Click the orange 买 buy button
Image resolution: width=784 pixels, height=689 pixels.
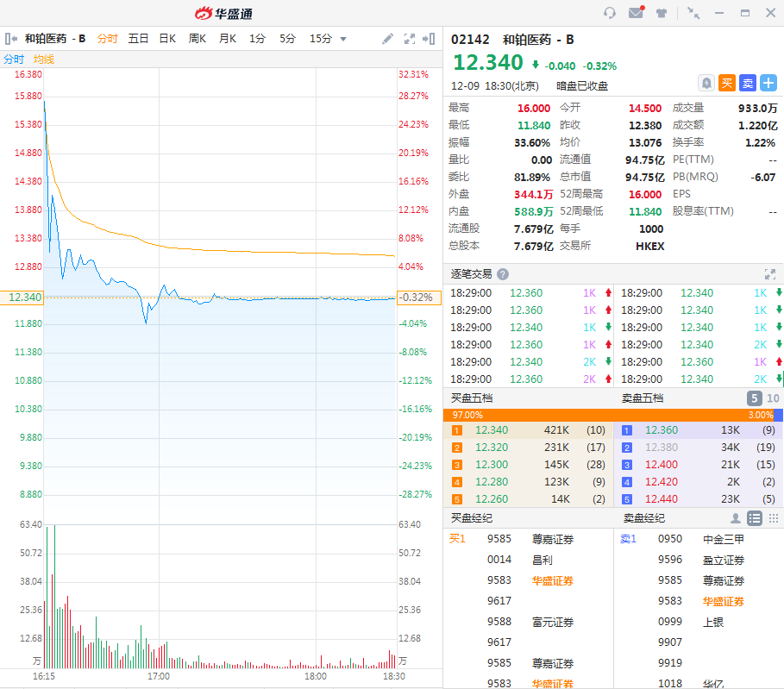[727, 83]
